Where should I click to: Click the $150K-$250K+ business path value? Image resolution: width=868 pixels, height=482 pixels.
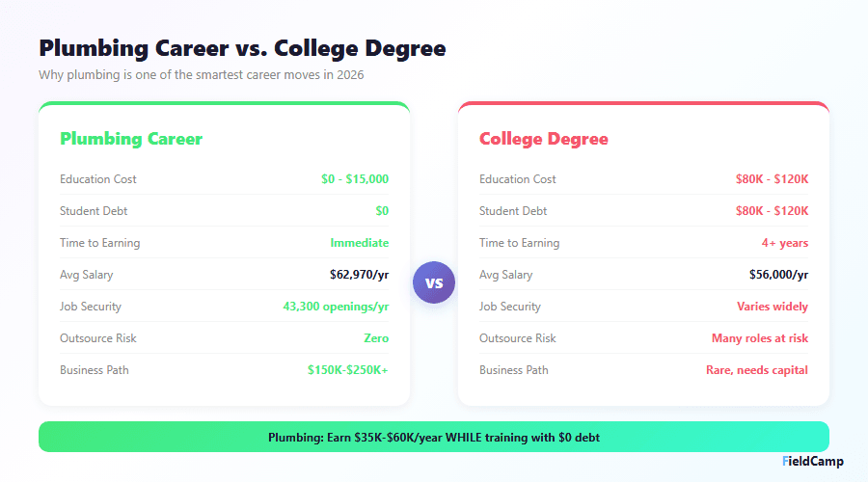click(348, 370)
